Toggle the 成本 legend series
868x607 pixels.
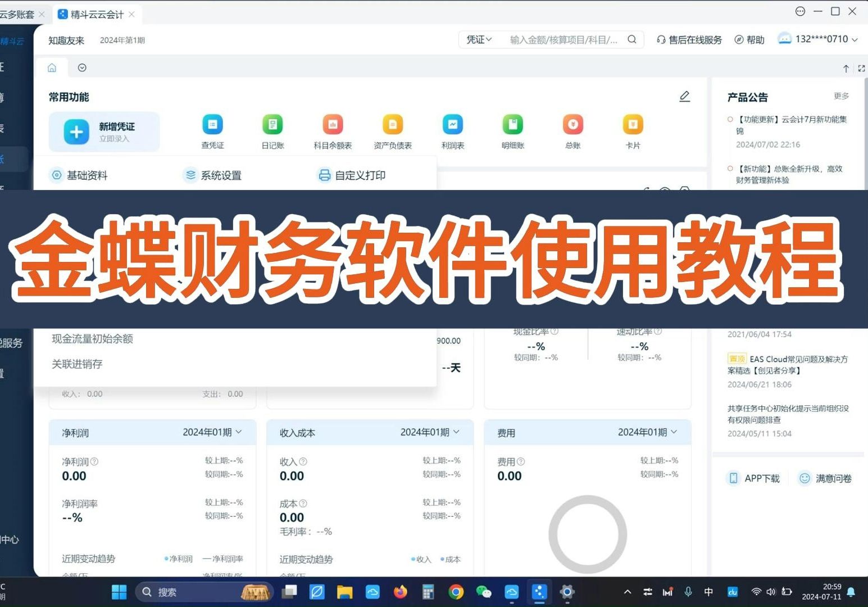pyautogui.click(x=451, y=560)
